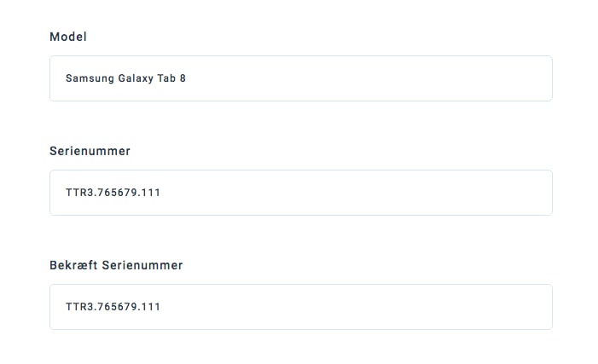
Task: Click the Samsung Galaxy Tab 8 text
Action: point(125,78)
